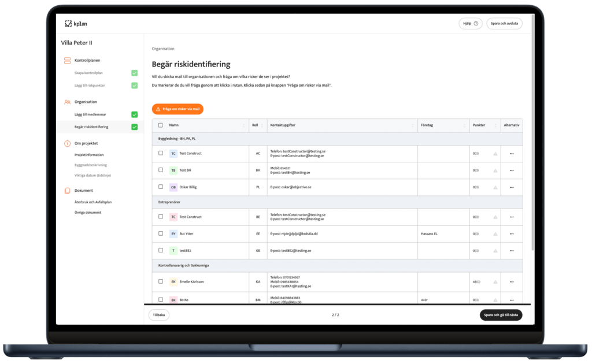Click the Om projektet info icon
This screenshot has height=364, width=592.
(67, 143)
